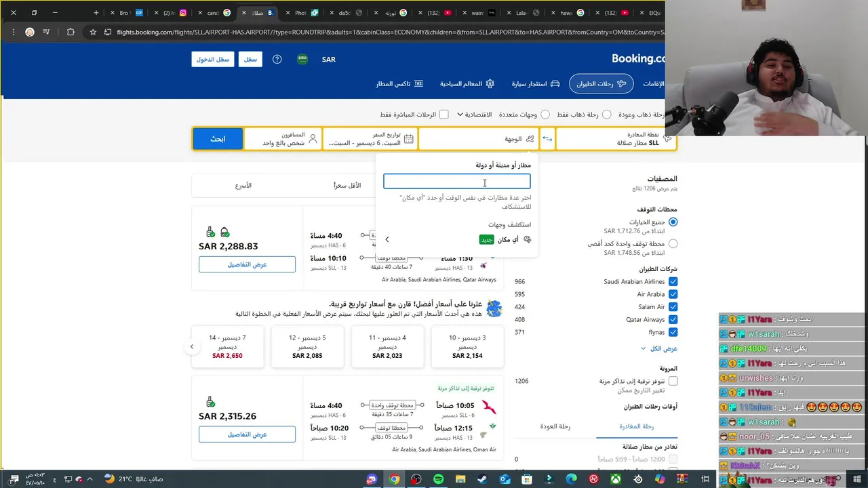The image size is (868, 488).
Task: Switch to the Lala browser tab
Action: pos(527,12)
